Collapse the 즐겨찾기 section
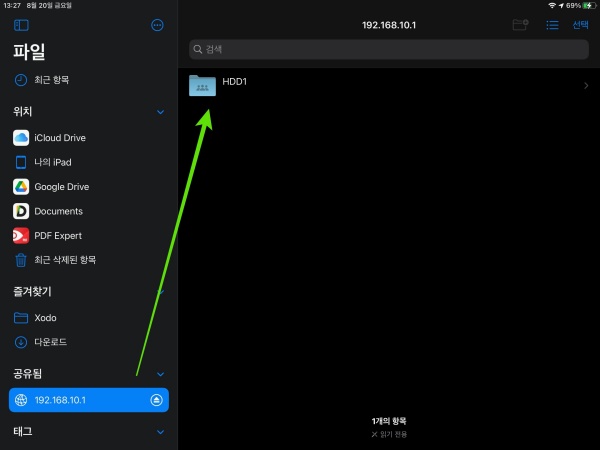This screenshot has height=450, width=600. coord(161,292)
